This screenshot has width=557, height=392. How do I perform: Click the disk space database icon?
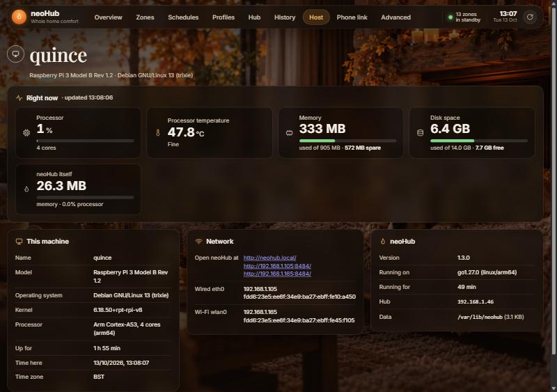pyautogui.click(x=421, y=133)
